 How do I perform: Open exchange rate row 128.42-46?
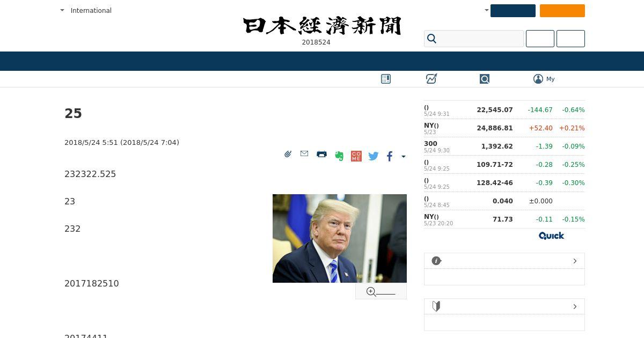(504, 183)
